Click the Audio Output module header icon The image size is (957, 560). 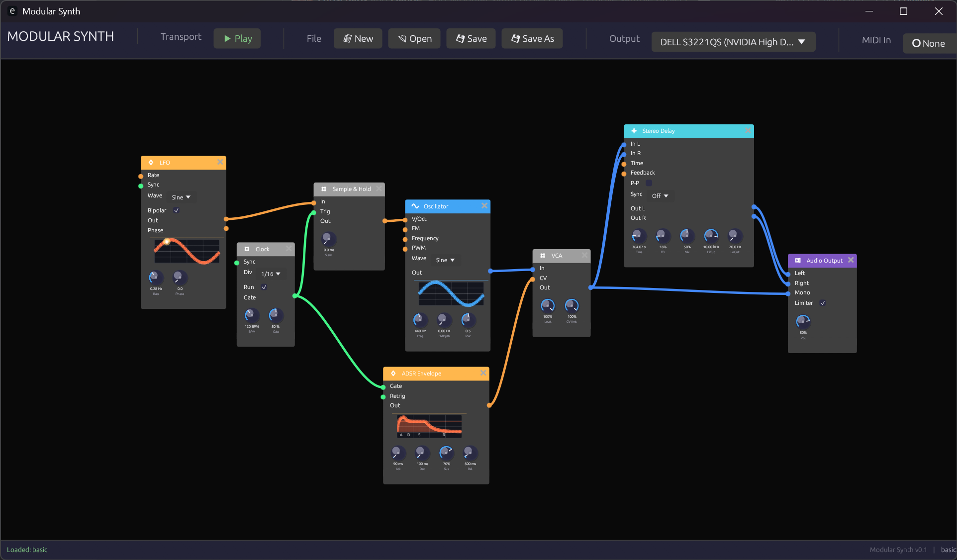798,260
